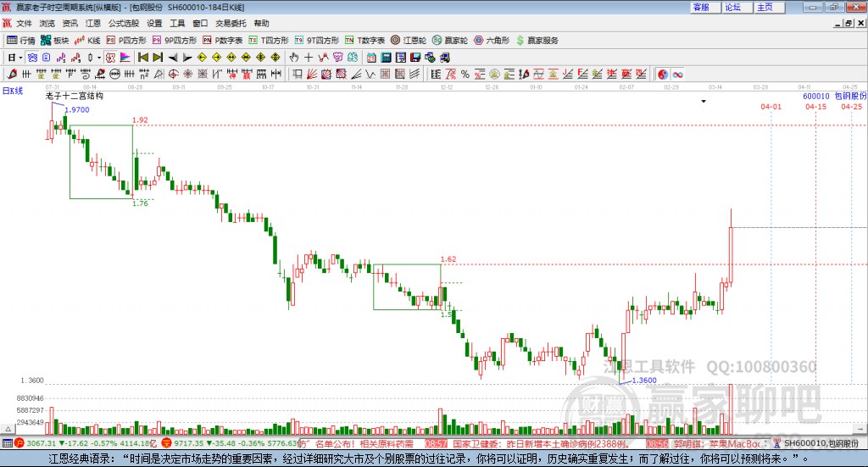Click the 1.92 price level label

click(140, 120)
